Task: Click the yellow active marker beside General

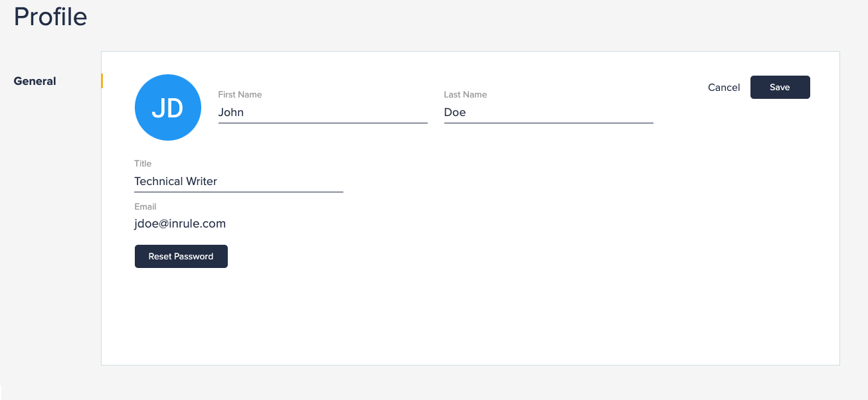Action: click(x=102, y=81)
